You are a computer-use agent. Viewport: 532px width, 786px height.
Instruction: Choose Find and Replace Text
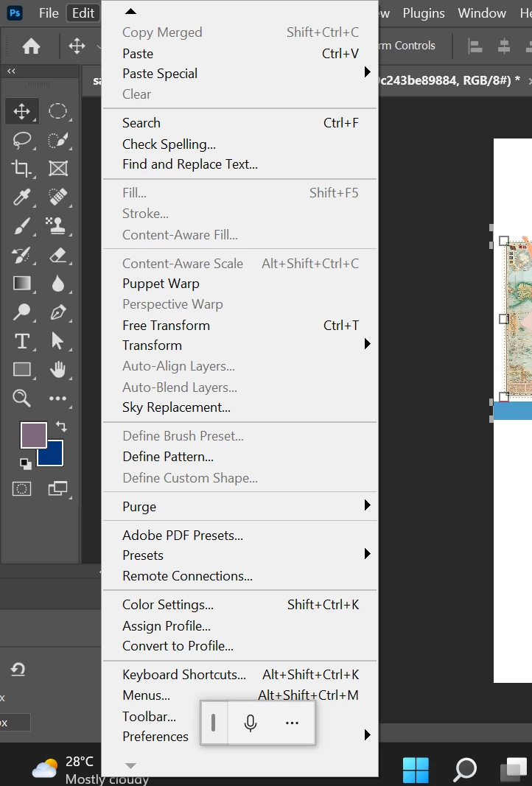(x=240, y=164)
